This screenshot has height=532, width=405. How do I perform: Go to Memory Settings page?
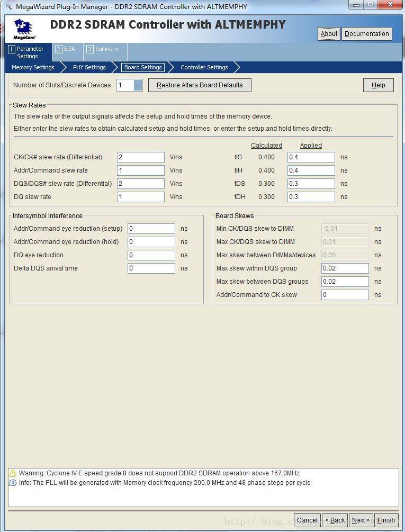coord(33,67)
